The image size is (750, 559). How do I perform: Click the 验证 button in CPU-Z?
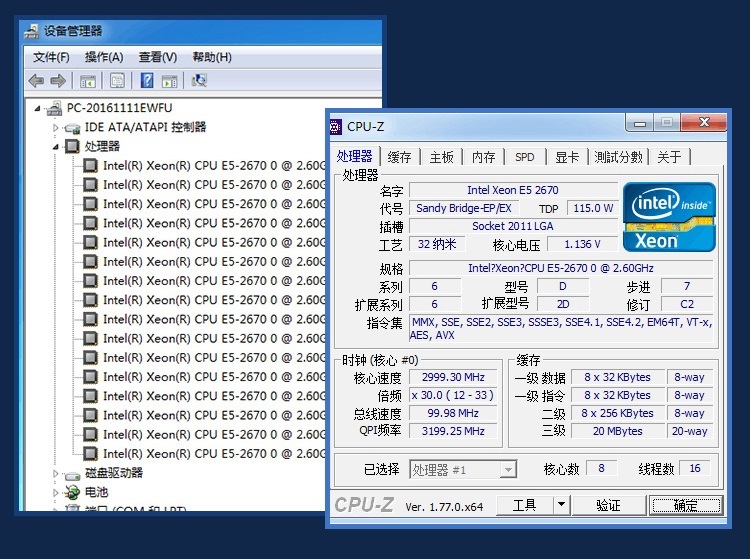(x=608, y=504)
